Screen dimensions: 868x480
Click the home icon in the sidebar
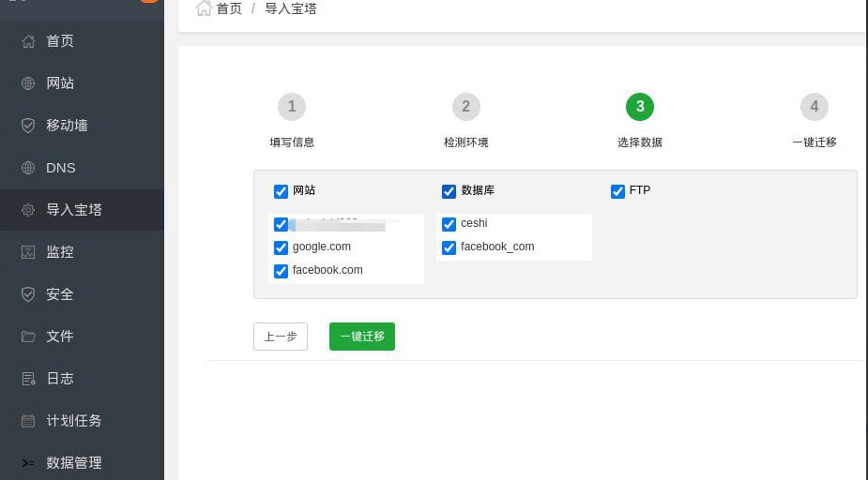coord(28,41)
